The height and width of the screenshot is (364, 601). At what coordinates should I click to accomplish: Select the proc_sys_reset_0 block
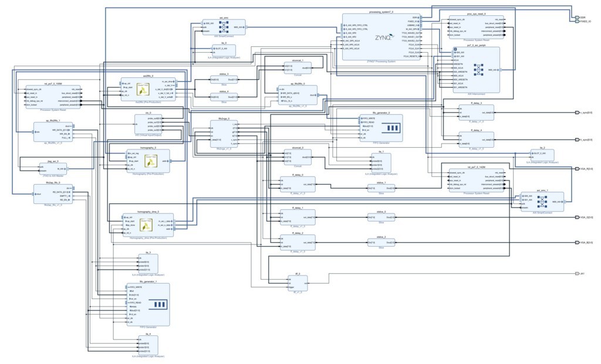pos(477,27)
